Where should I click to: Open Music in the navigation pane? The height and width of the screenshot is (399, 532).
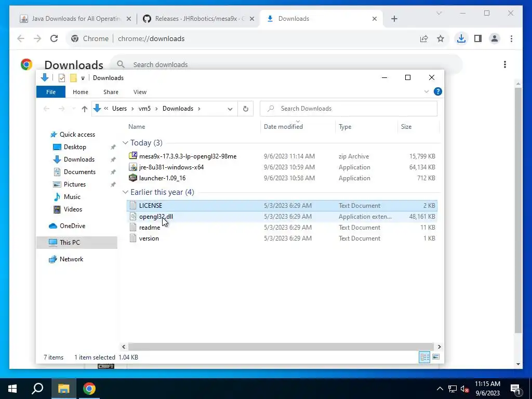pos(72,197)
